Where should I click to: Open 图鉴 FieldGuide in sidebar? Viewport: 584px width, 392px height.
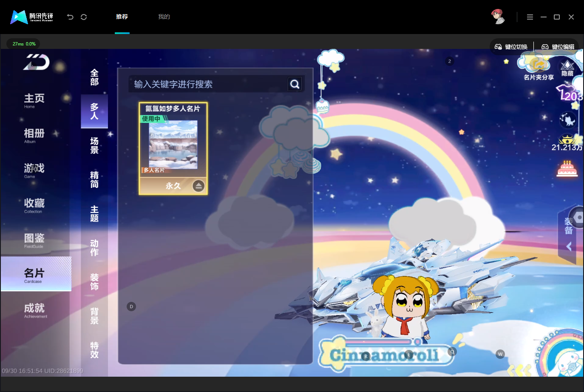(x=34, y=240)
